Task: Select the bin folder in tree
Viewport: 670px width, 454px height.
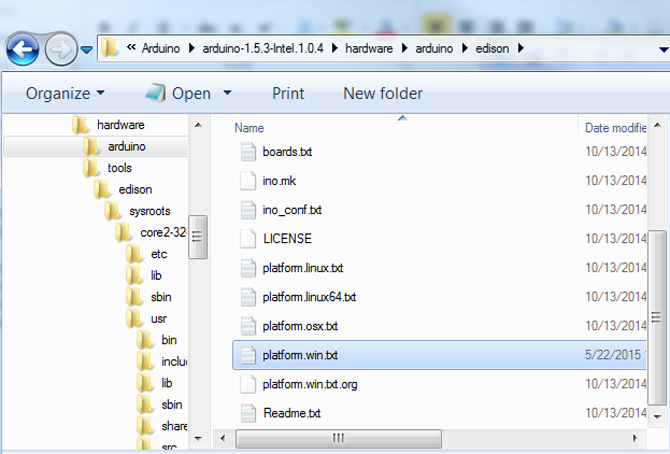Action: [x=169, y=340]
